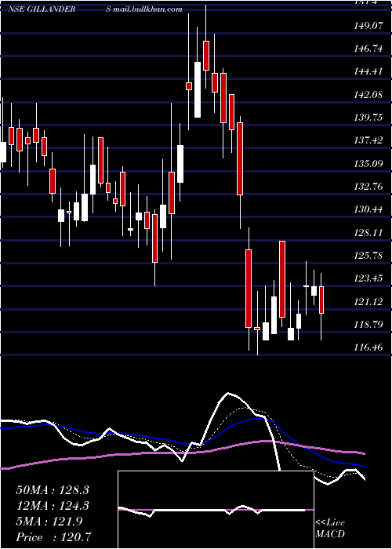This screenshot has width=392, height=549.
Task: Click the 149.07 price axis label
Action: point(368,25)
